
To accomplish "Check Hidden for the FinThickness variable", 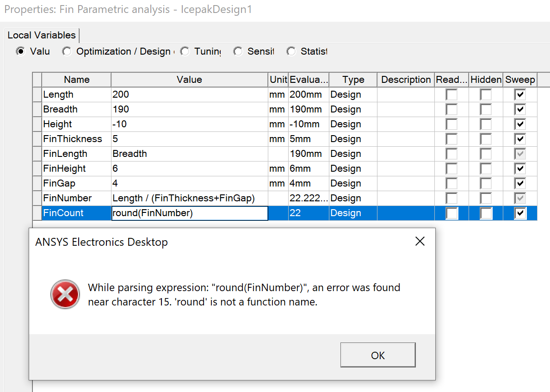I will pyautogui.click(x=486, y=139).
